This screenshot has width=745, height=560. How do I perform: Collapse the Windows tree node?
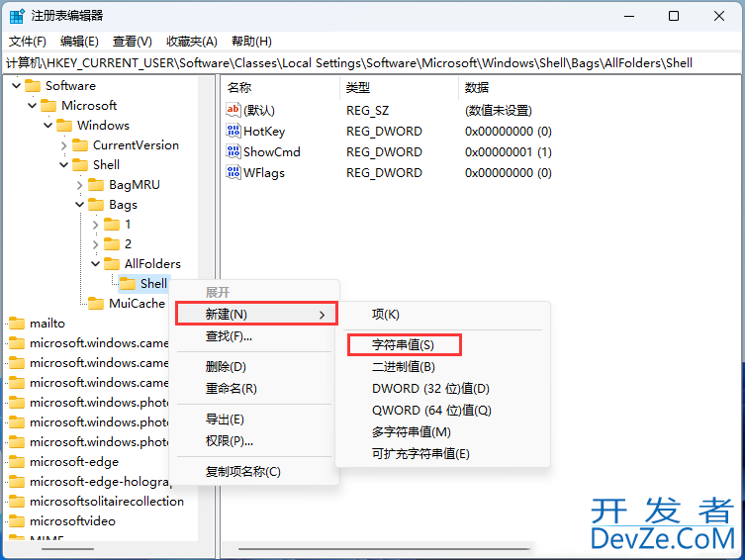tap(48, 126)
